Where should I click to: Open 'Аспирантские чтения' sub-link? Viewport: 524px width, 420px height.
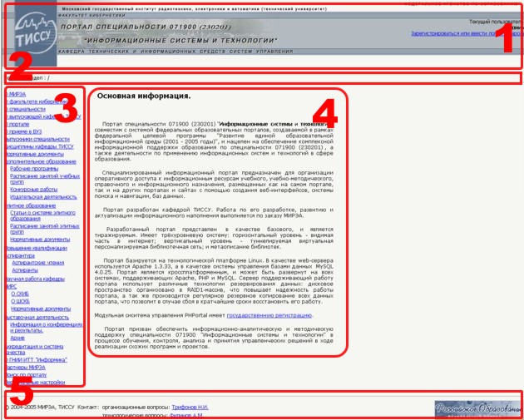38,263
